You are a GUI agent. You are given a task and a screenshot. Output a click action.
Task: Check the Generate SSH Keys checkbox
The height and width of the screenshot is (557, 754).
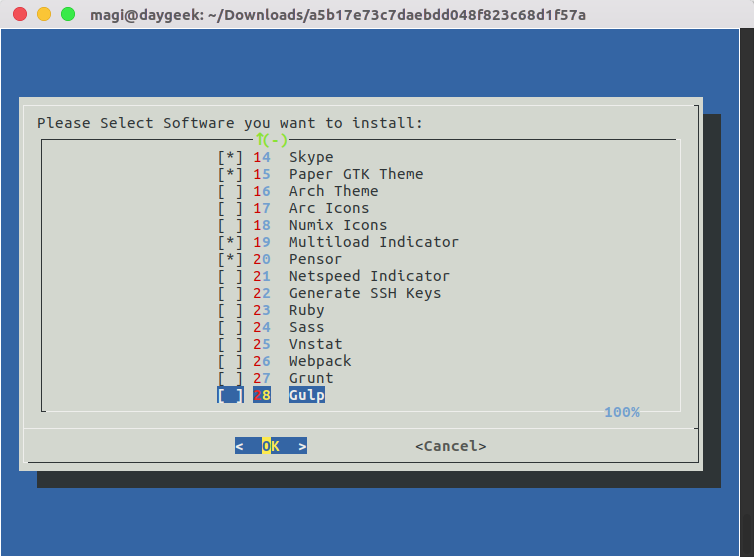pos(230,293)
